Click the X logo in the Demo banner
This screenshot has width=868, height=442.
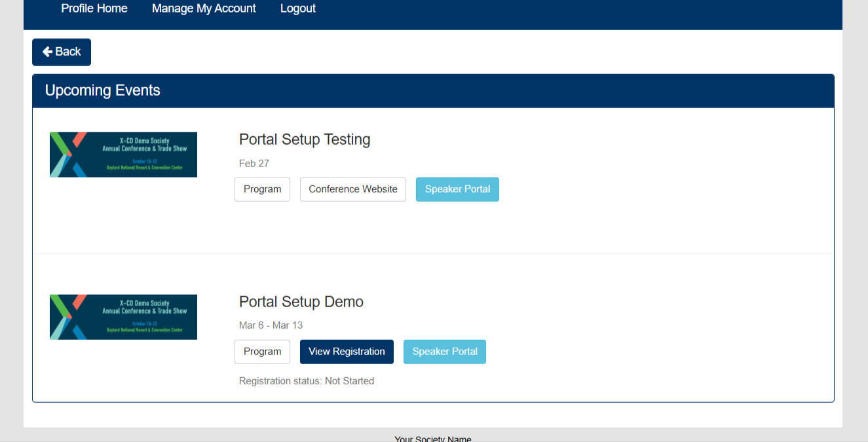(68, 317)
